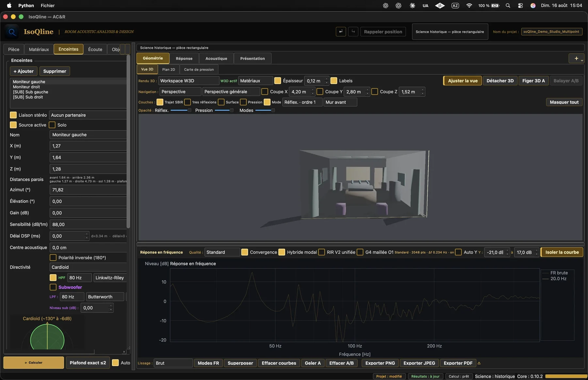Enable Polarité inversée (180°)
The width and height of the screenshot is (588, 380).
tap(53, 257)
